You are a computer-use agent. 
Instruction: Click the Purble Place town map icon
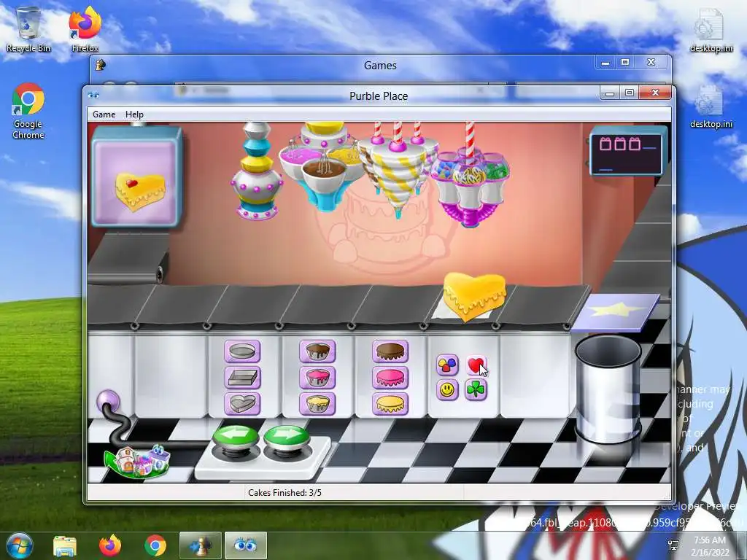pos(137,461)
